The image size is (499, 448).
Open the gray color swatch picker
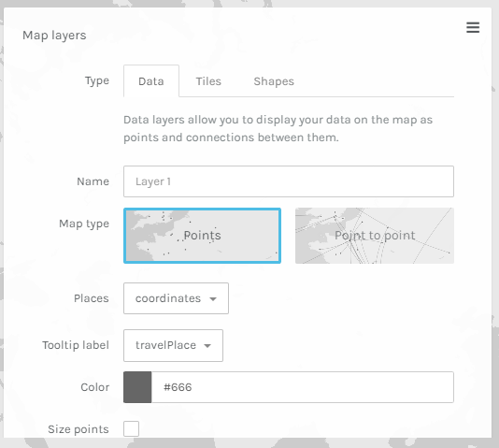pos(137,387)
